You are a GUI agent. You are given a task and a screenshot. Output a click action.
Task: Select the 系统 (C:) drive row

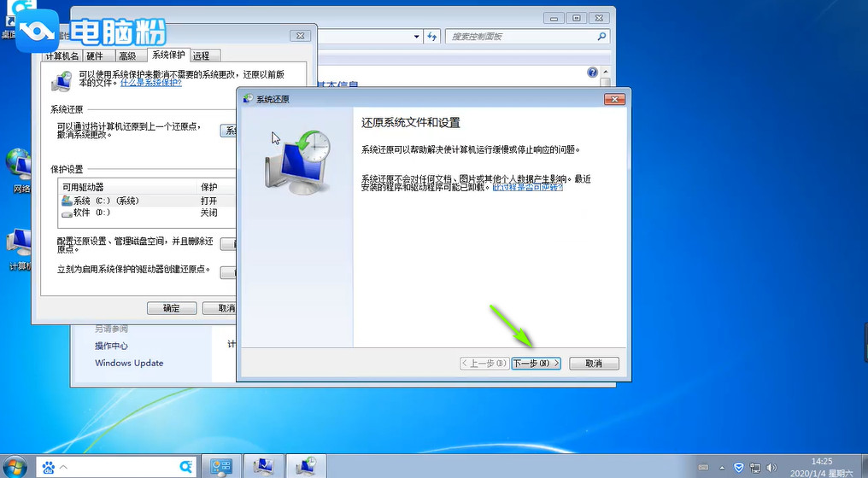pyautogui.click(x=146, y=201)
